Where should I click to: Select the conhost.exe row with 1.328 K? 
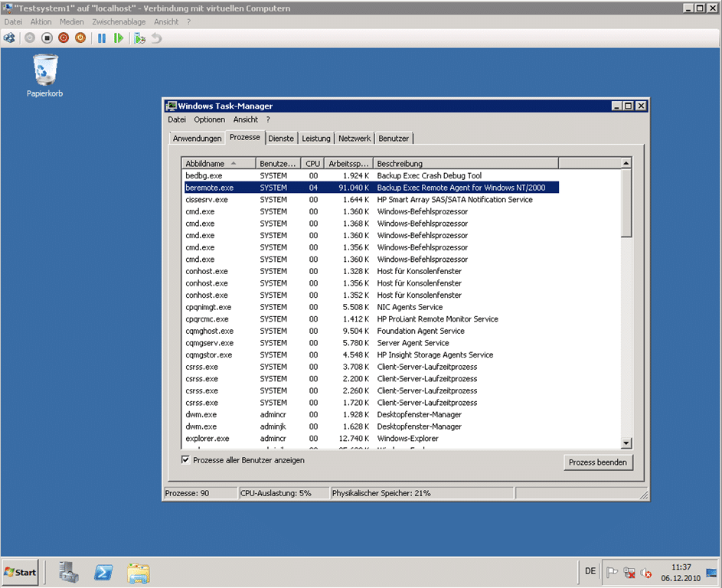(371, 271)
